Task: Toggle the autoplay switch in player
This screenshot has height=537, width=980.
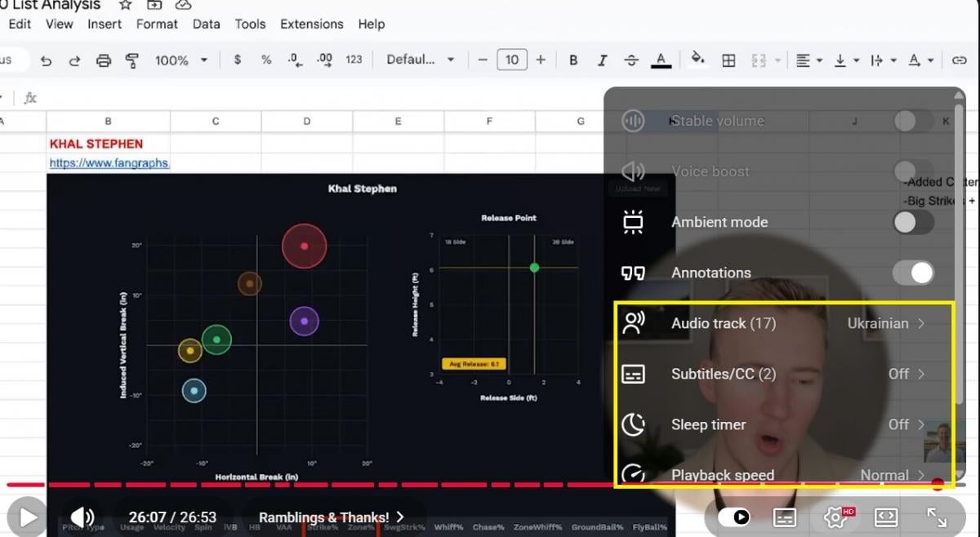Action: click(x=735, y=517)
